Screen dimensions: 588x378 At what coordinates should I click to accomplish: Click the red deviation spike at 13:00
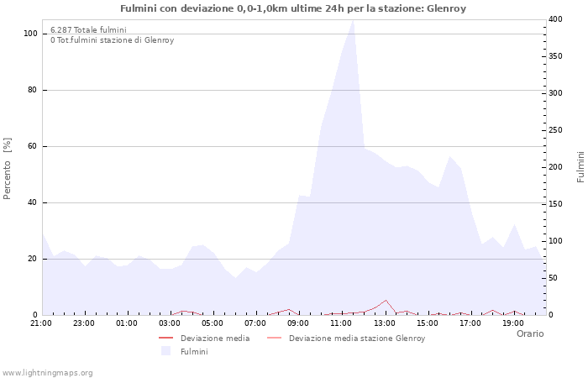pos(386,301)
